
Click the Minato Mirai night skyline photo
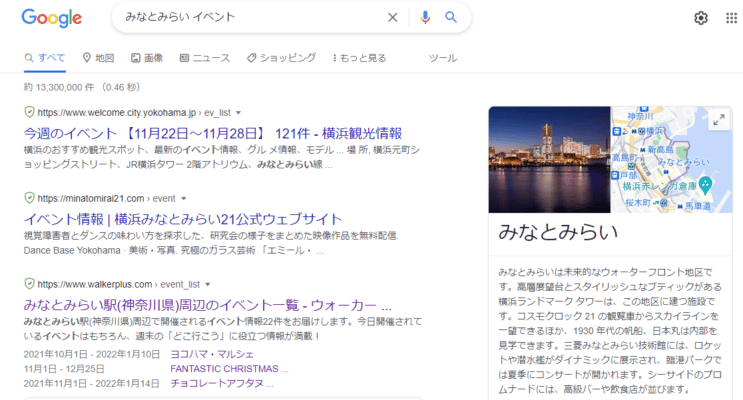(x=549, y=160)
